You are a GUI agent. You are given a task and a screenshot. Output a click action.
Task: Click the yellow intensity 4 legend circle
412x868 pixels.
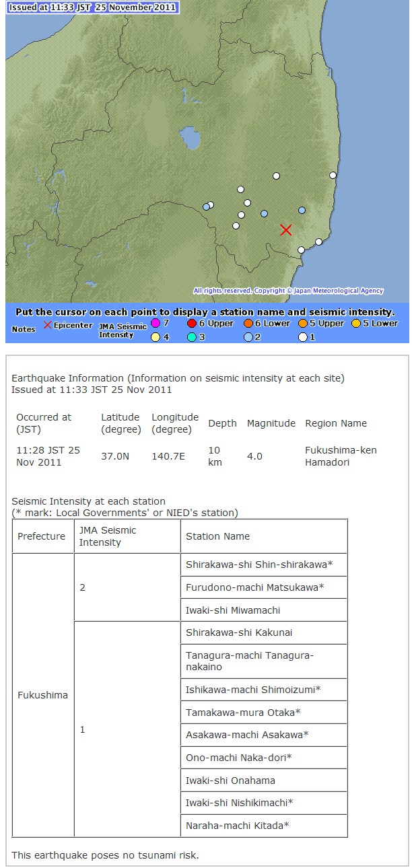pyautogui.click(x=156, y=337)
